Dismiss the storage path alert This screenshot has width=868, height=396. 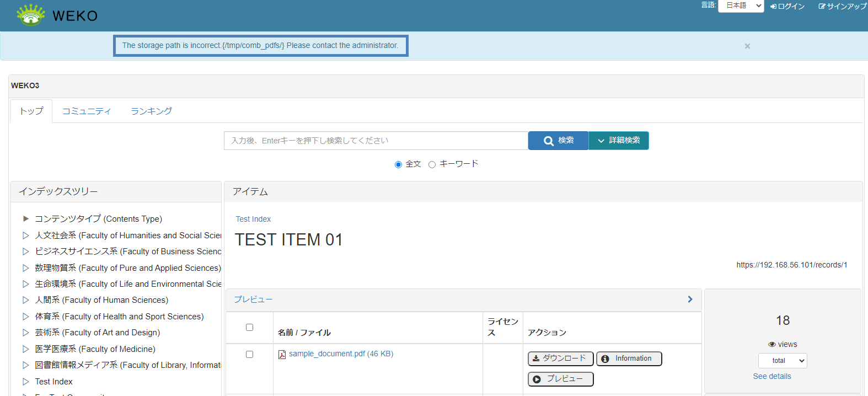(x=747, y=46)
